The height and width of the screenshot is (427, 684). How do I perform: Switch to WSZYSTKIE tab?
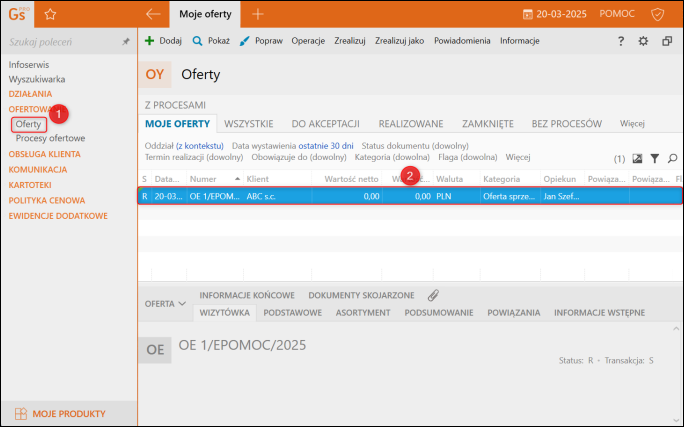point(249,124)
